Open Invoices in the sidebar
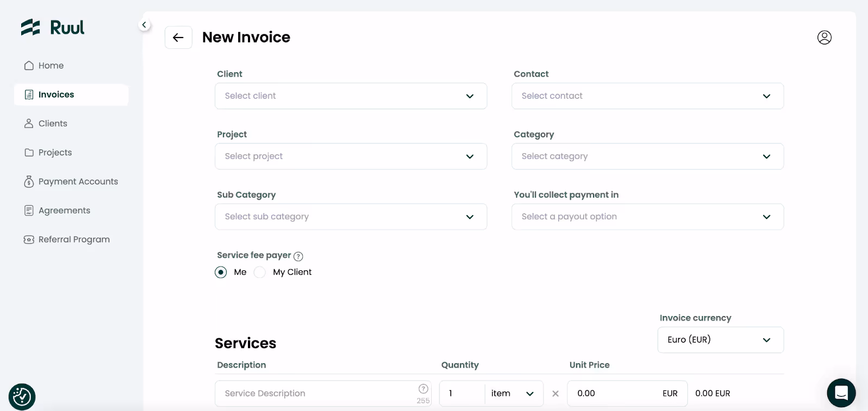Image resolution: width=868 pixels, height=411 pixels. [71, 94]
